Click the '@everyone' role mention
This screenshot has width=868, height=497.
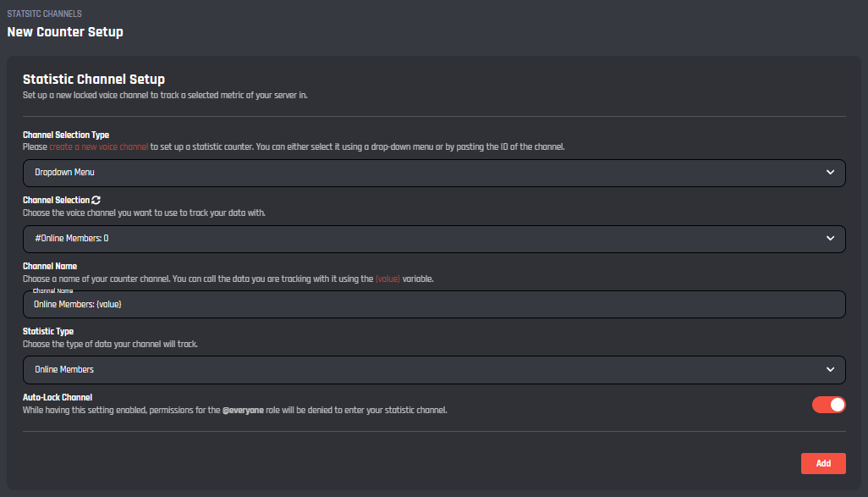245,411
